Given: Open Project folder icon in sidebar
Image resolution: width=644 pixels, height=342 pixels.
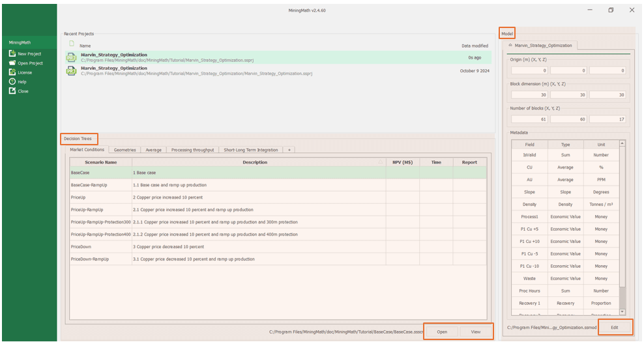Looking at the screenshot, I should click(x=12, y=63).
